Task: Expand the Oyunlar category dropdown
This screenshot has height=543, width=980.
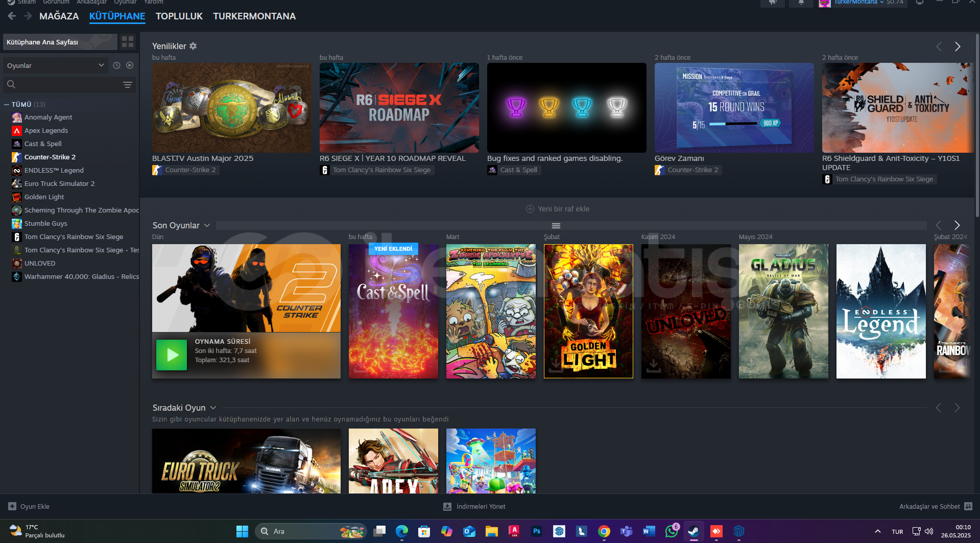Action: (x=55, y=65)
